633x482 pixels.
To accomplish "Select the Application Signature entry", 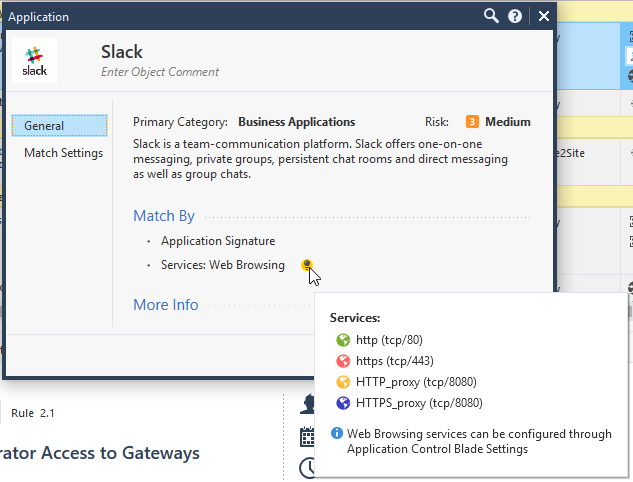I will tap(218, 241).
